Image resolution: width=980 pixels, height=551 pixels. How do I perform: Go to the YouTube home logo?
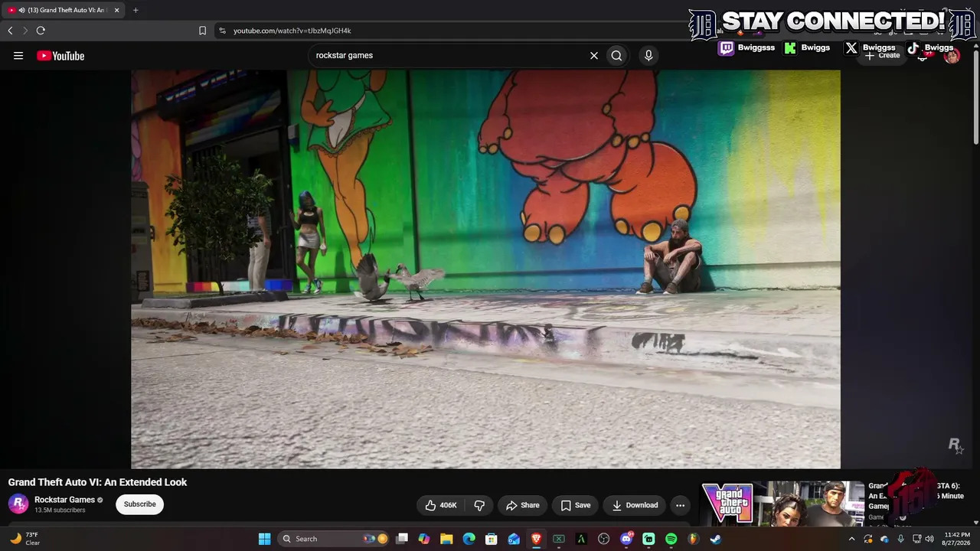(x=60, y=55)
